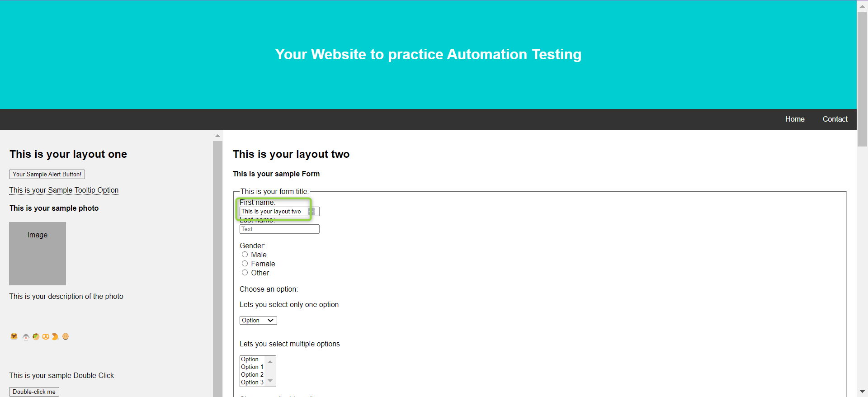Pick Option 3 in the multi-select list
The height and width of the screenshot is (397, 868).
click(252, 383)
